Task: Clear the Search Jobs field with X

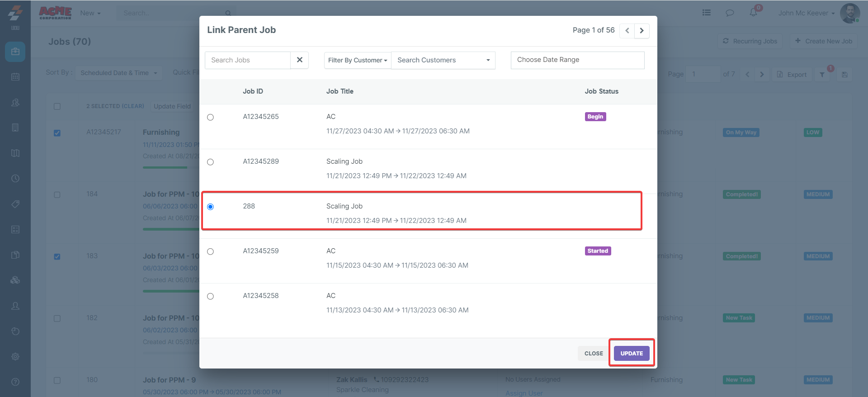Action: [x=299, y=60]
